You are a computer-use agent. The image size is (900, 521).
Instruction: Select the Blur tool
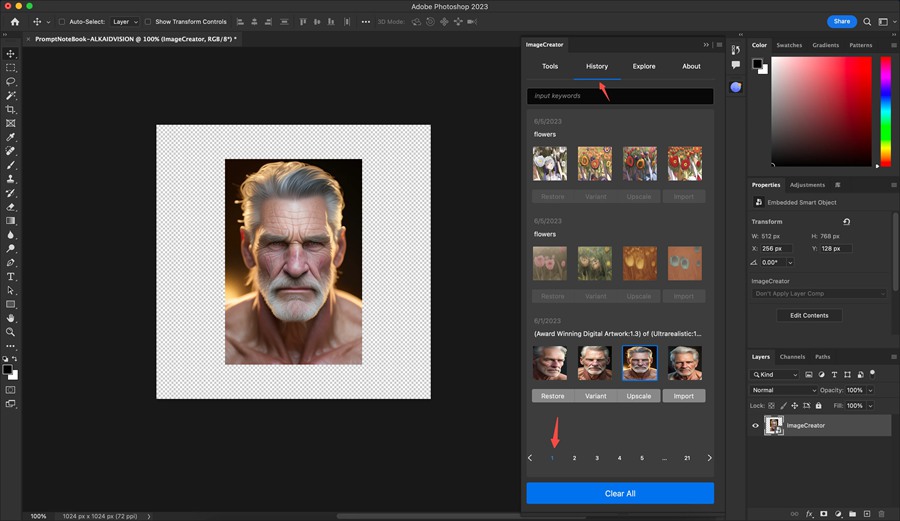(10, 235)
